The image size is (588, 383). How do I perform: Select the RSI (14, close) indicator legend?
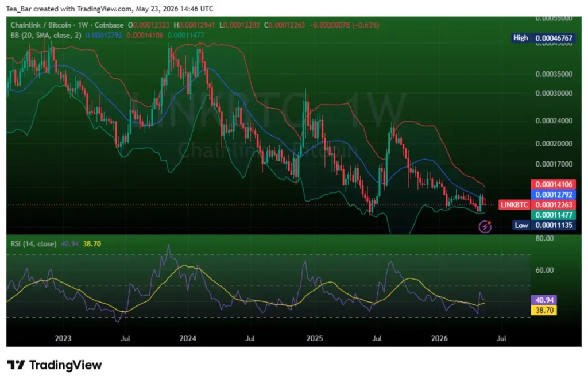point(33,244)
